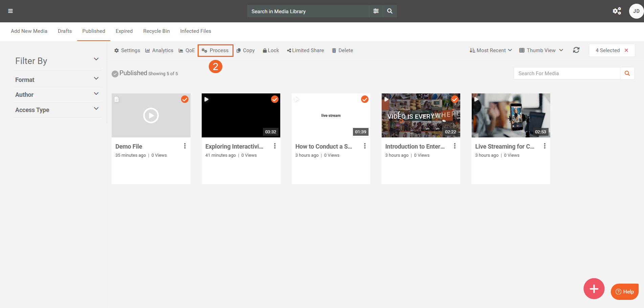Screen dimensions: 644x308
Task: Click the red plus add button
Action: point(594,289)
